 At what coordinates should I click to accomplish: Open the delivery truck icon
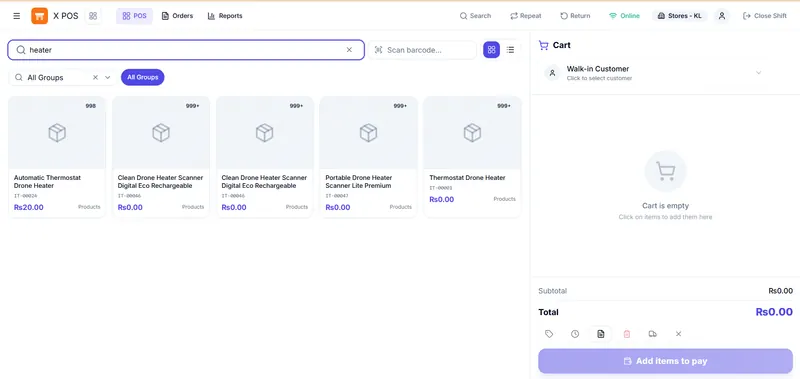pos(653,334)
